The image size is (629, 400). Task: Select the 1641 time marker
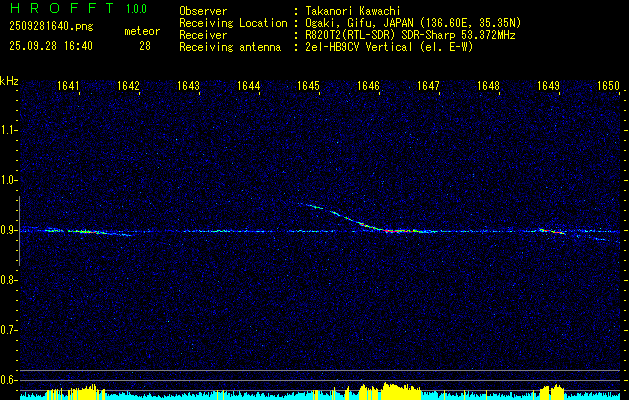click(69, 87)
